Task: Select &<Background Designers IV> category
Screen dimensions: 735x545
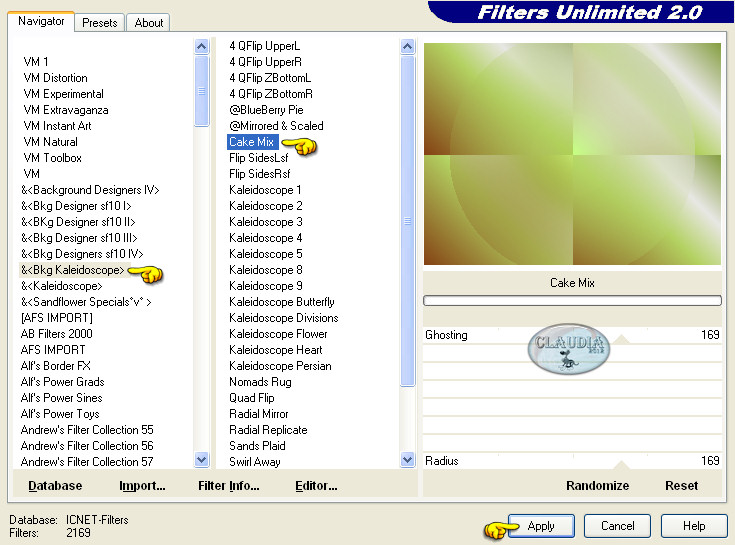Action: click(90, 190)
